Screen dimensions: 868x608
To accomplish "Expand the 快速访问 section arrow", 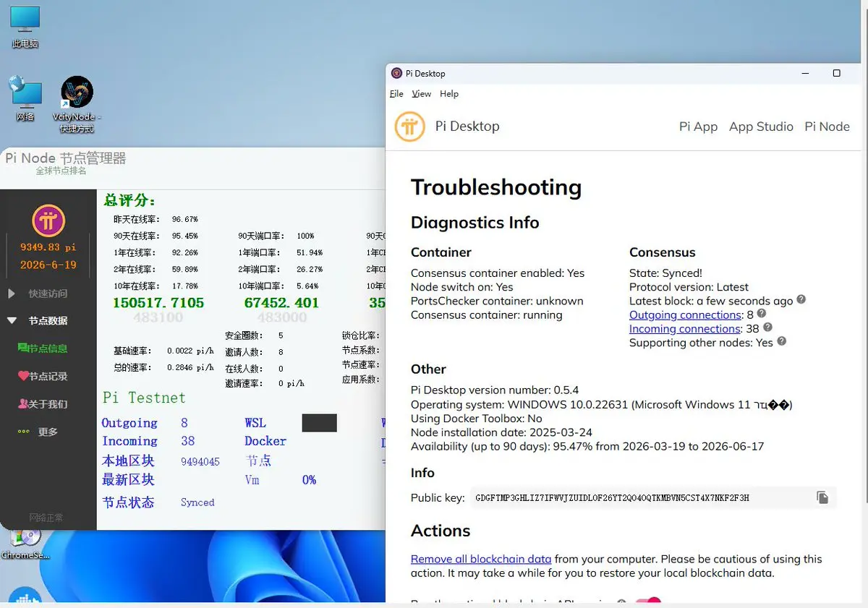I will 12,294.
